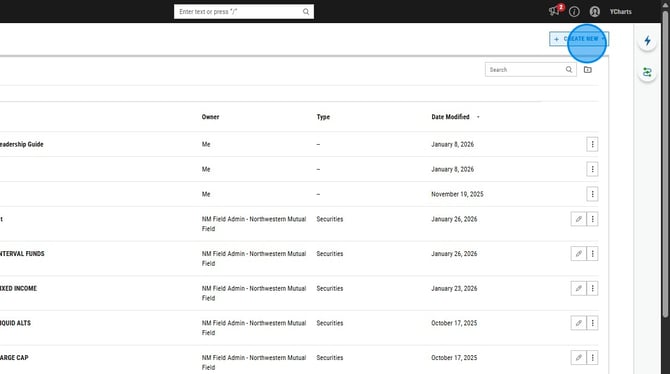The width and height of the screenshot is (670, 374).
Task: Click the NM Field Admin owner in FIXED INCOME row
Action: point(254,293)
